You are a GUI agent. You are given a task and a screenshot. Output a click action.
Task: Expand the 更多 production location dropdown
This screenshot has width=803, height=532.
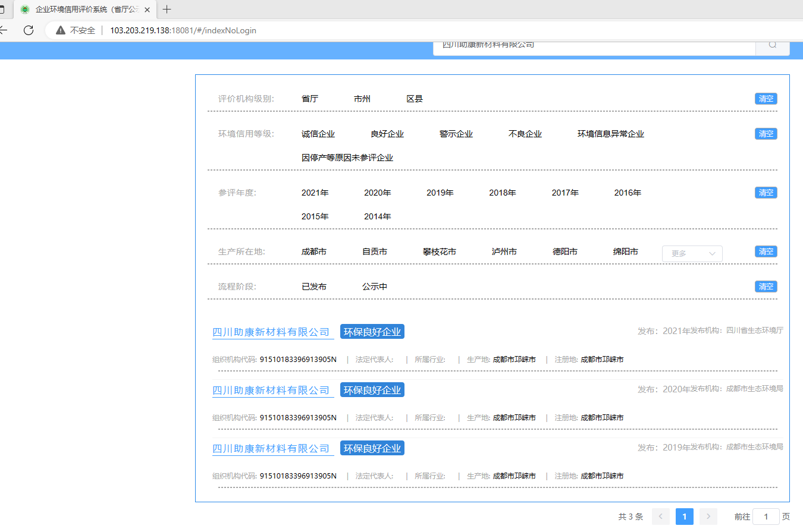692,253
